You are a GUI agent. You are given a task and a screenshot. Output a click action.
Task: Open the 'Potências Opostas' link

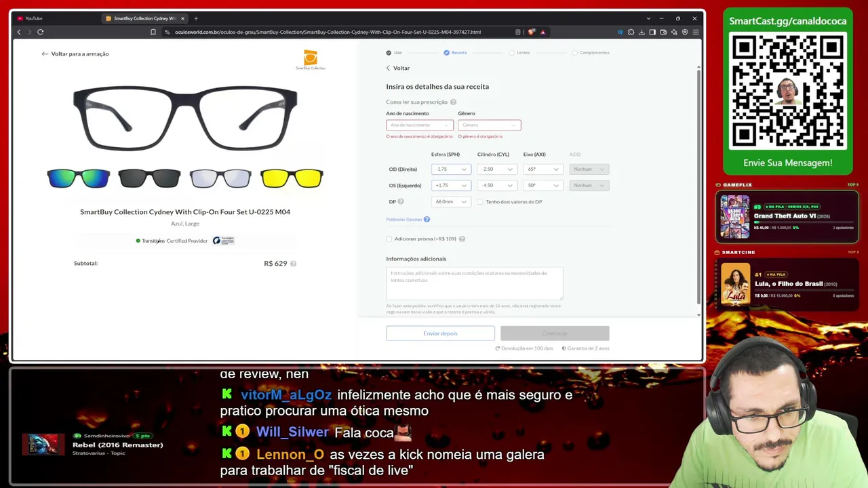point(404,220)
